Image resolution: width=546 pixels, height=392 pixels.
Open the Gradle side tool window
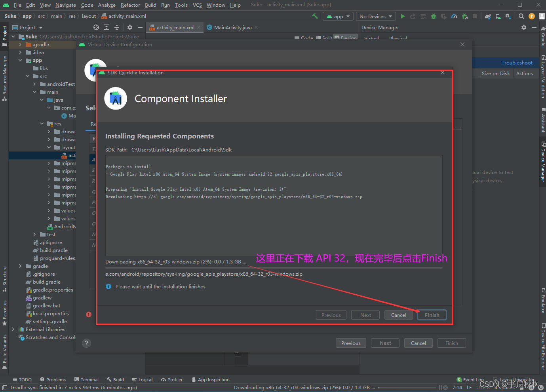coord(543,37)
